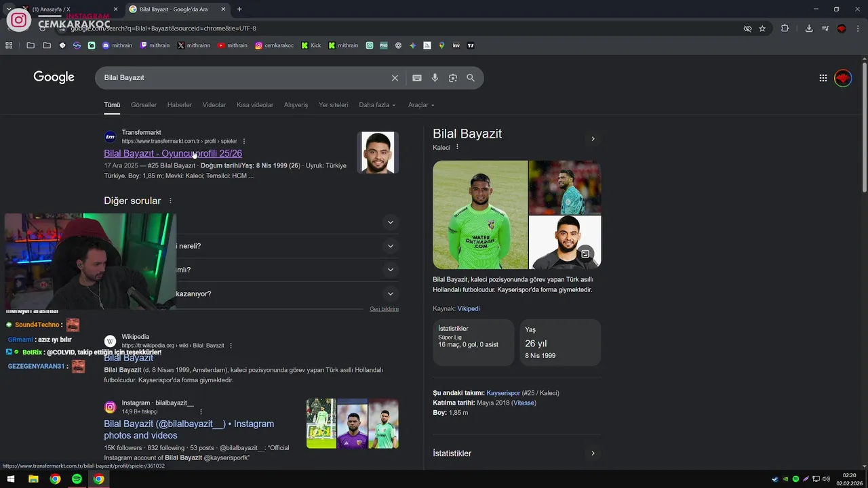868x488 pixels.
Task: Bookmark this page with the star icon
Action: pyautogui.click(x=762, y=28)
